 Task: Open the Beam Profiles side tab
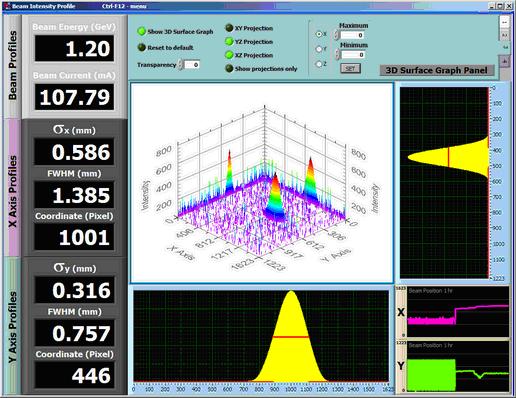pos(12,66)
